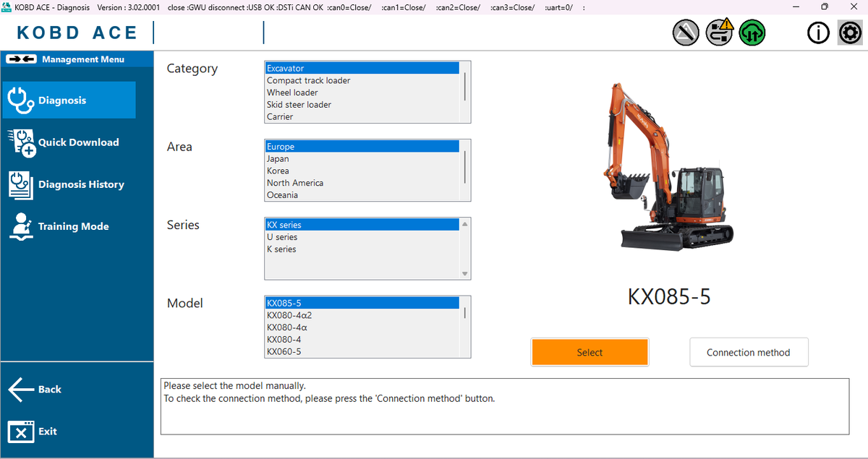Select Skid steer loader category
Screen dimensions: 868x459
pyautogui.click(x=362, y=105)
